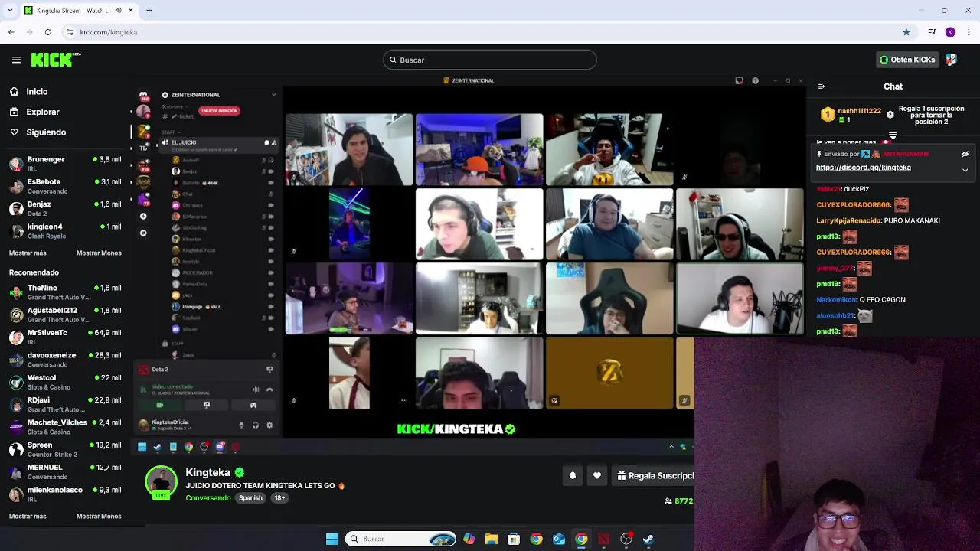This screenshot has width=980, height=551.
Task: Open TheNino recommended channel
Action: point(65,292)
